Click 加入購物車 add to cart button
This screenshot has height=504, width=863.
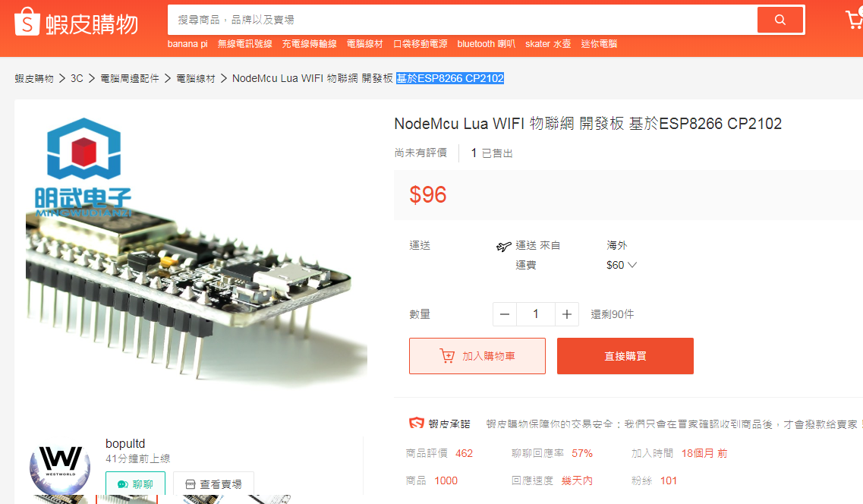pyautogui.click(x=477, y=356)
